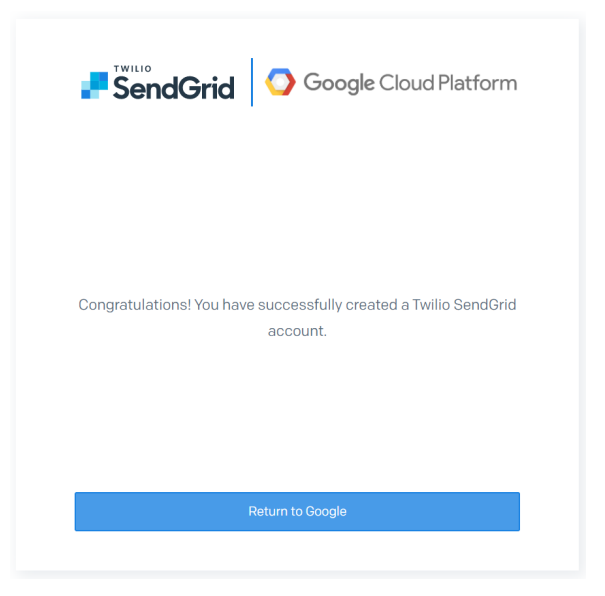Click the word Congratulations! in the message

coord(134,304)
